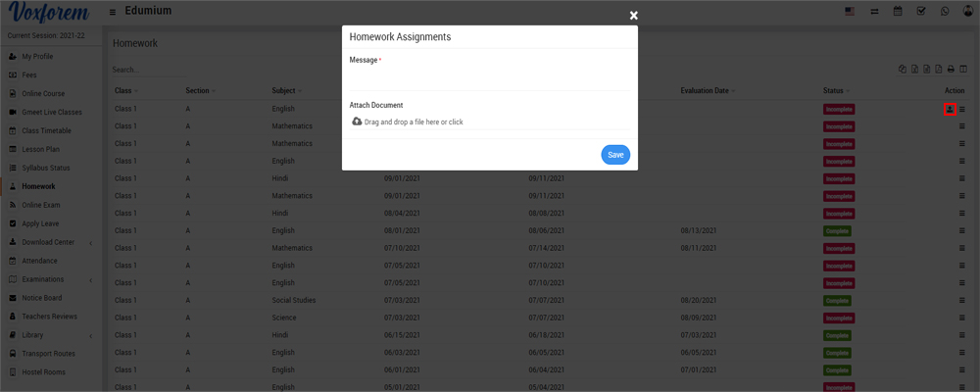Viewport: 980px width, 392px height.
Task: Open the calendar icon in top bar
Action: coord(898,11)
